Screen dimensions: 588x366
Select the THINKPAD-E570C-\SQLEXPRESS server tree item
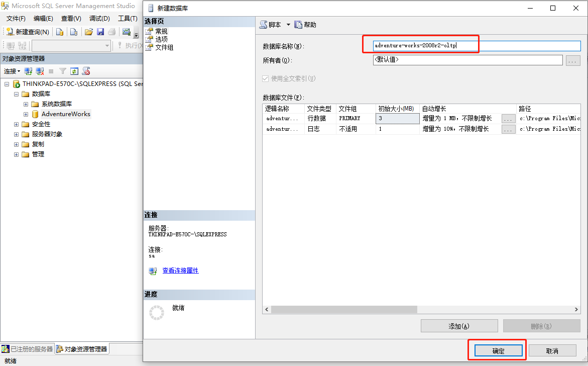coord(82,84)
